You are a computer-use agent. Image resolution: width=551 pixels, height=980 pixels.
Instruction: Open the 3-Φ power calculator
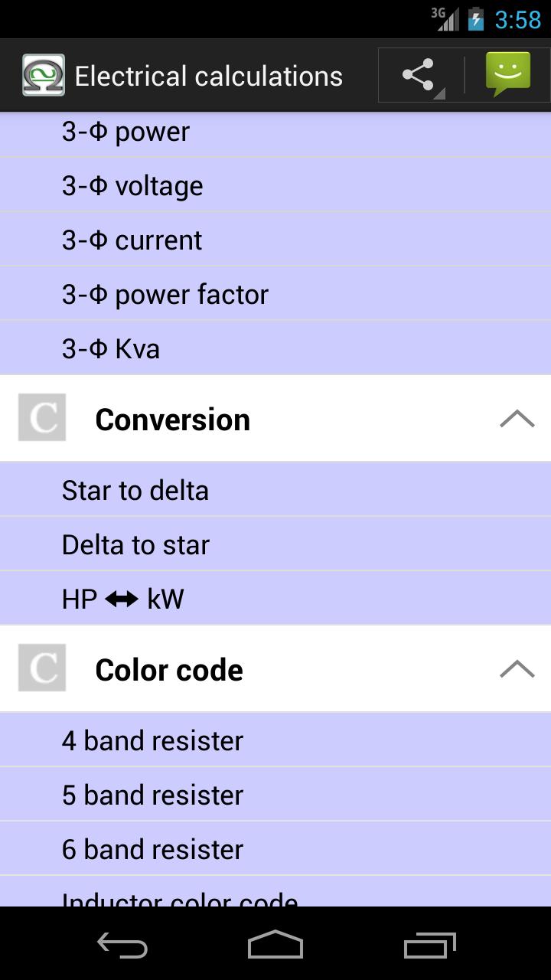coord(275,132)
